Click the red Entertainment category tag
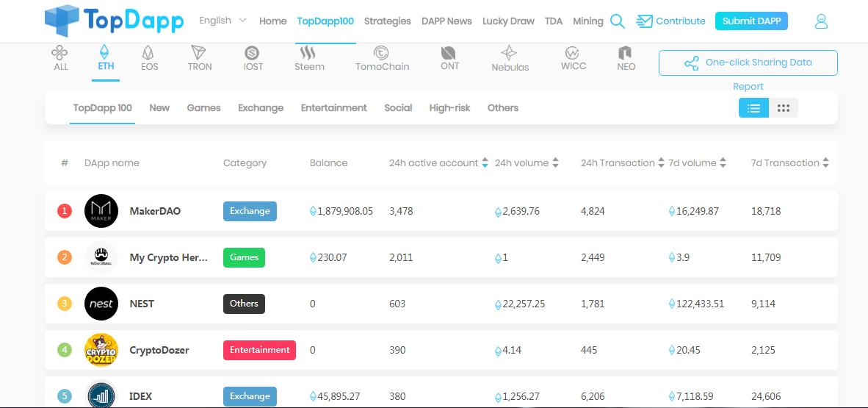The height and width of the screenshot is (408, 868). (260, 350)
